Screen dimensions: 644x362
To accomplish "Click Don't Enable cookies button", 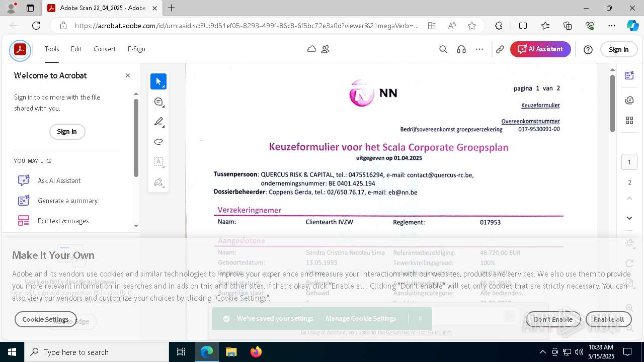I will (553, 319).
